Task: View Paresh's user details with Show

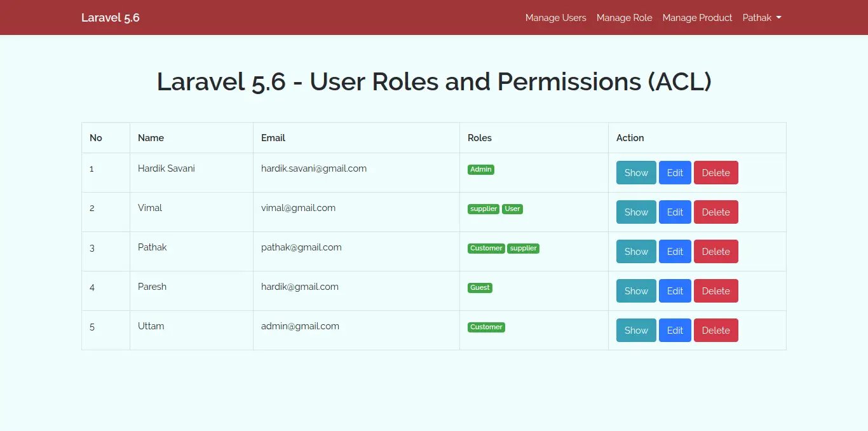Action: (635, 291)
